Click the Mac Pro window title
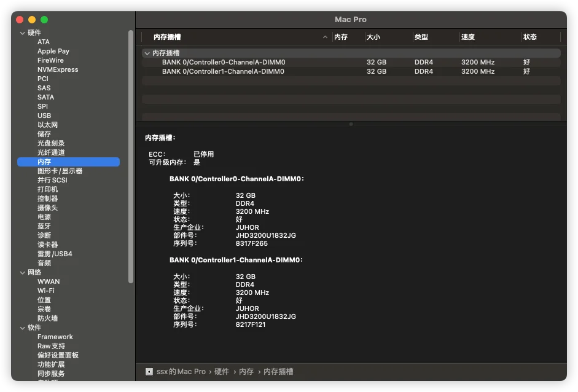This screenshot has height=392, width=578. click(351, 20)
